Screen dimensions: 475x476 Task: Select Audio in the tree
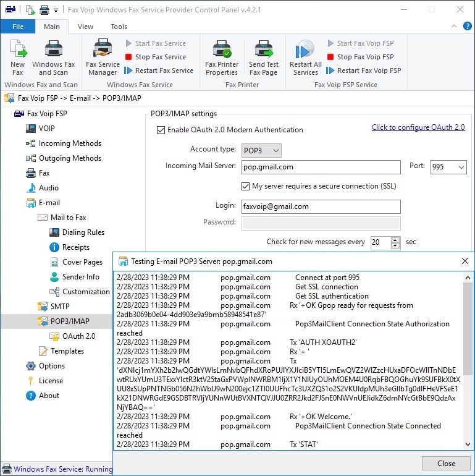pos(42,188)
